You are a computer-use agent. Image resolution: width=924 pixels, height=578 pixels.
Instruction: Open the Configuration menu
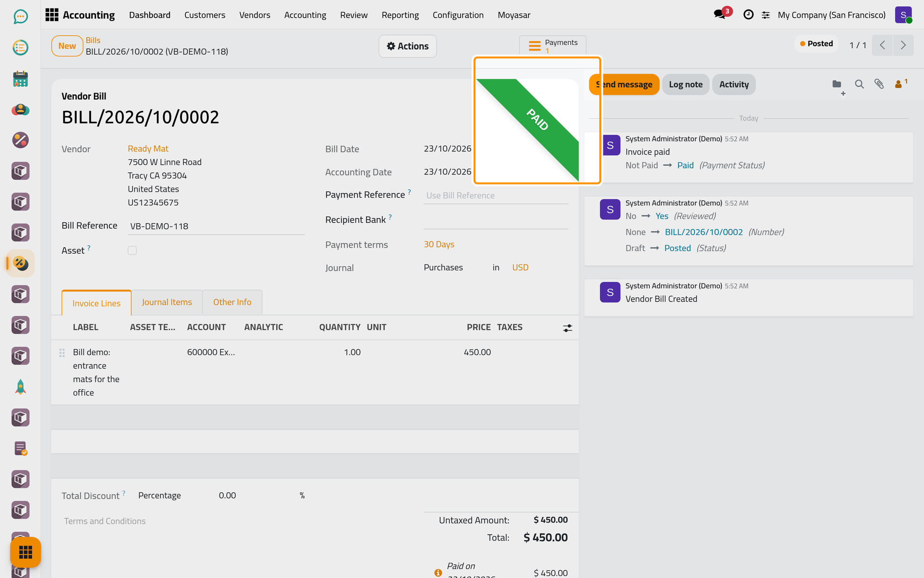pos(458,15)
